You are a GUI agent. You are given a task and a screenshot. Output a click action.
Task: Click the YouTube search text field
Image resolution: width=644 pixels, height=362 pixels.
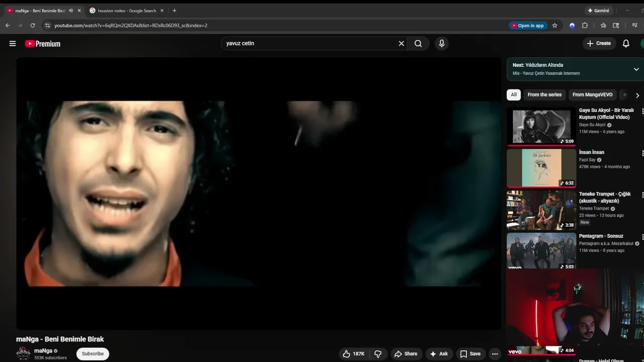click(309, 44)
